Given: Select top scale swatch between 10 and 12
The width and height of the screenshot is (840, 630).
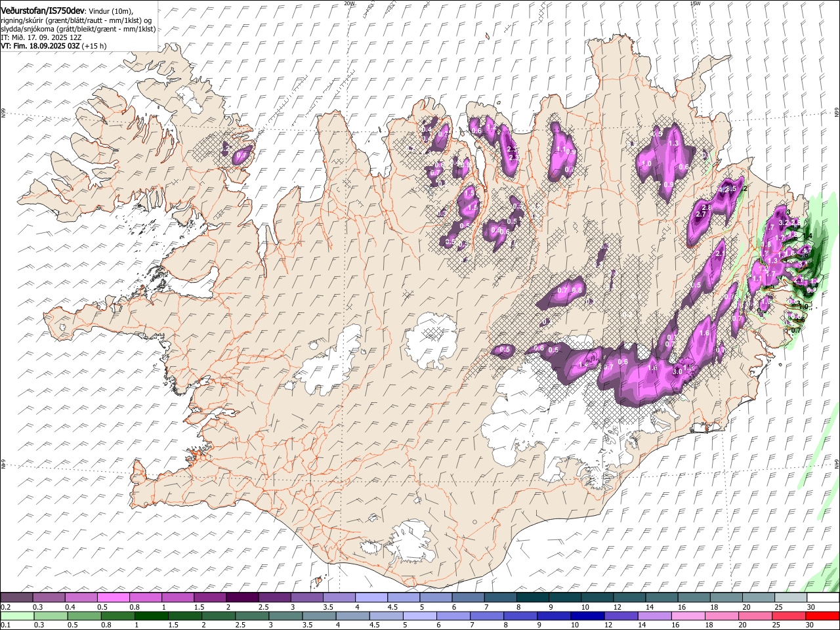Looking at the screenshot, I should 598,598.
